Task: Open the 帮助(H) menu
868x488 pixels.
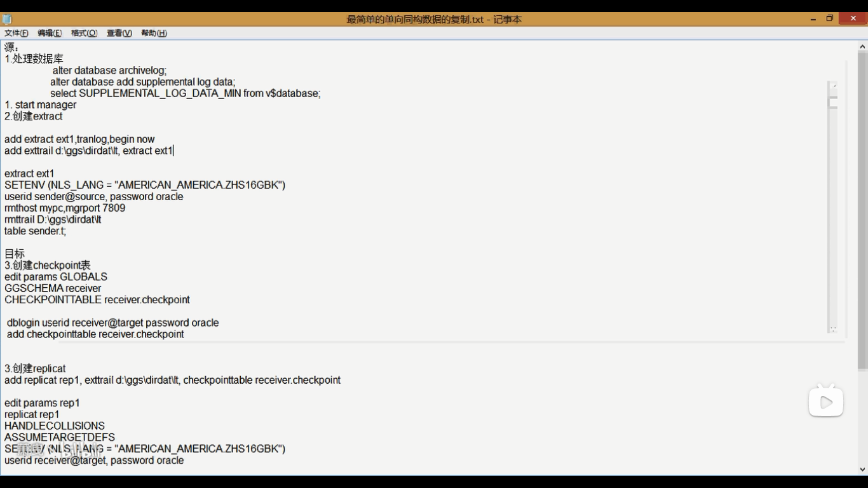Action: [154, 33]
